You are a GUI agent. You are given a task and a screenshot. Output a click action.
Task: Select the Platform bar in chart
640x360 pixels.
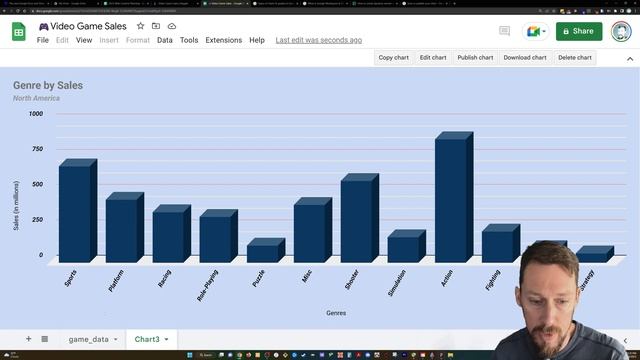click(125, 227)
